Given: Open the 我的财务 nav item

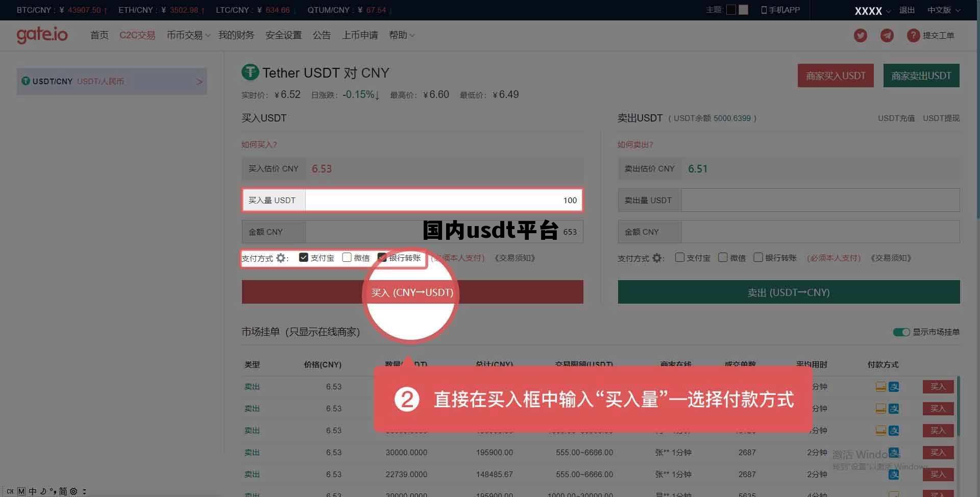Looking at the screenshot, I should [x=236, y=35].
